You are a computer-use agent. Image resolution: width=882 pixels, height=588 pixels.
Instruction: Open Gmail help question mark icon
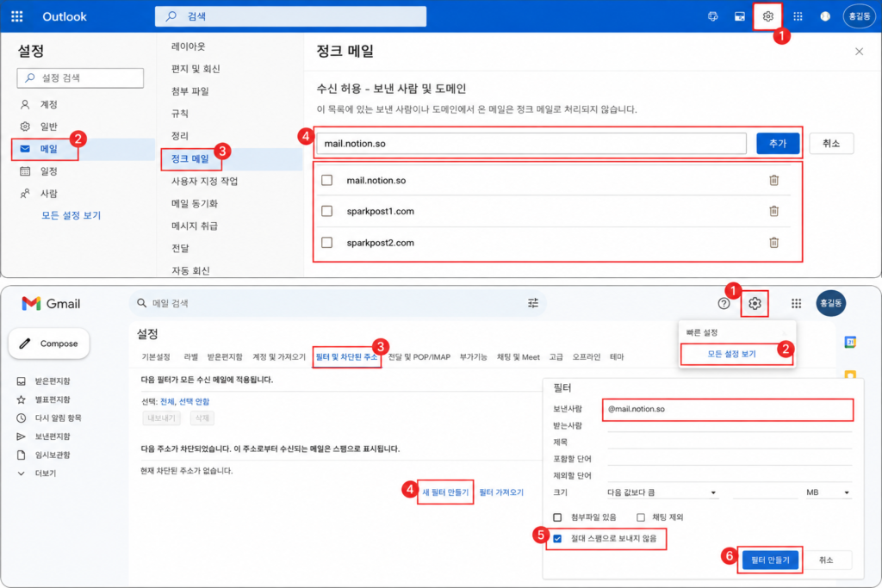(724, 304)
